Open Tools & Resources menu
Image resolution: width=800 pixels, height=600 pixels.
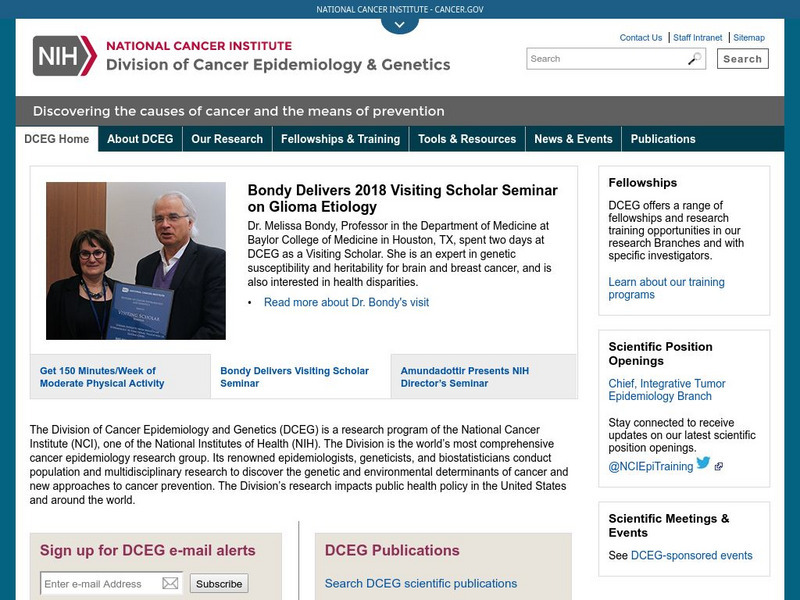pos(467,139)
